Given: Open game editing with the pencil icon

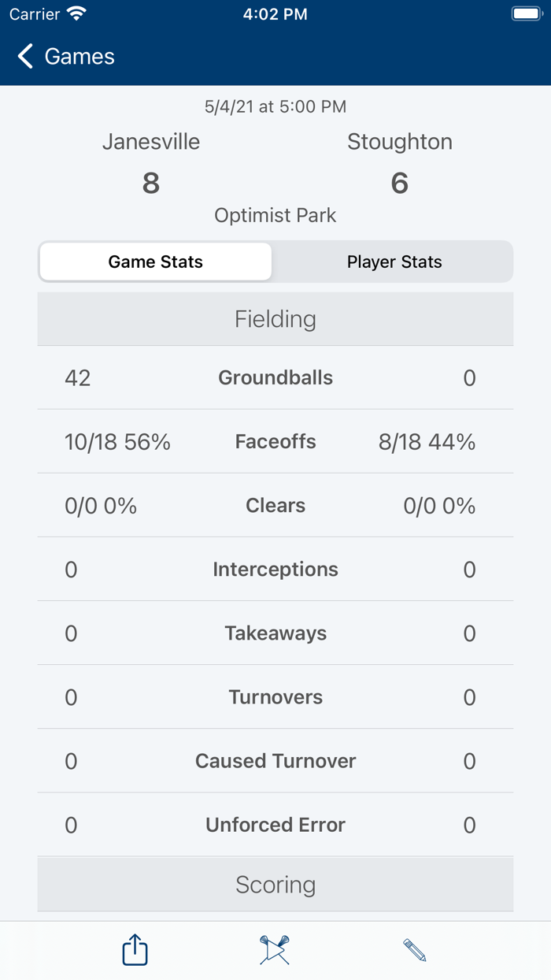Looking at the screenshot, I should click(x=416, y=950).
